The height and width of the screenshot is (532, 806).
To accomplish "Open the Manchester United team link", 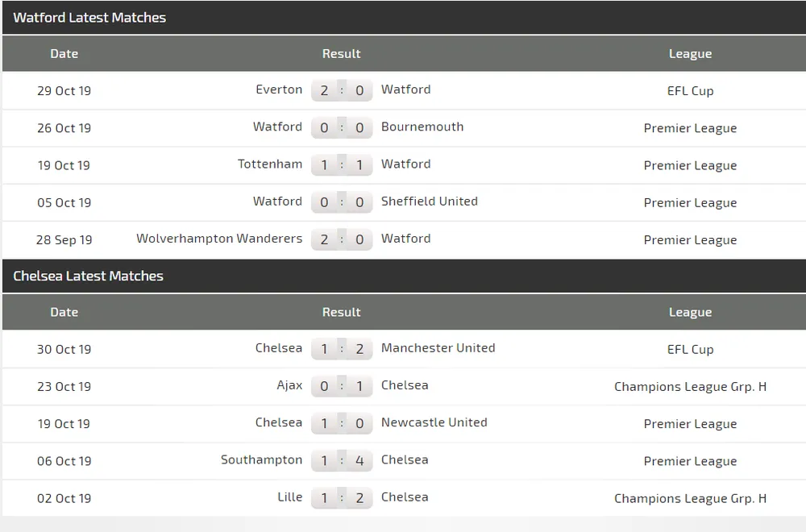I will coord(438,347).
